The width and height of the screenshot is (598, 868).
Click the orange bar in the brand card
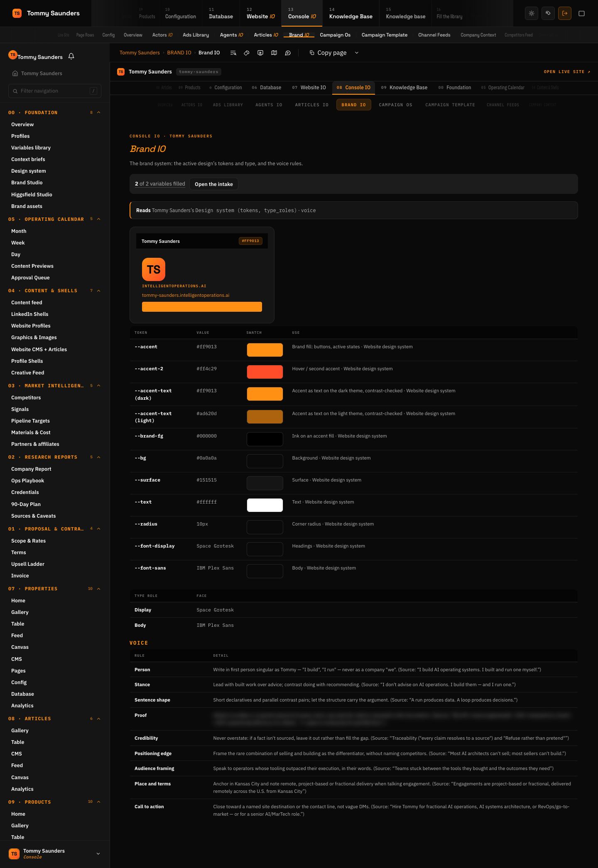point(202,307)
